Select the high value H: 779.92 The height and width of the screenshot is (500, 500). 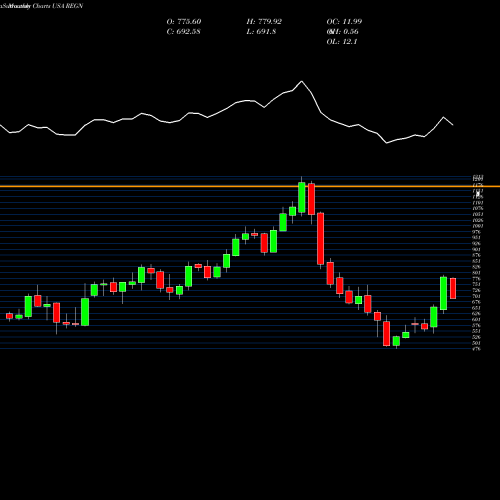pyautogui.click(x=264, y=22)
